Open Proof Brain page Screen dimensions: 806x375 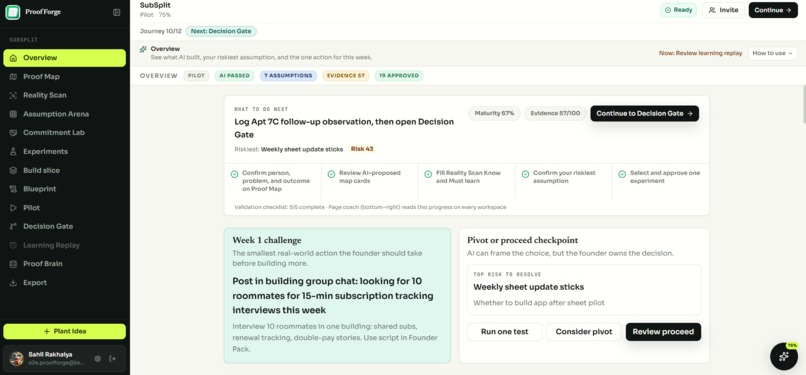click(x=64, y=264)
